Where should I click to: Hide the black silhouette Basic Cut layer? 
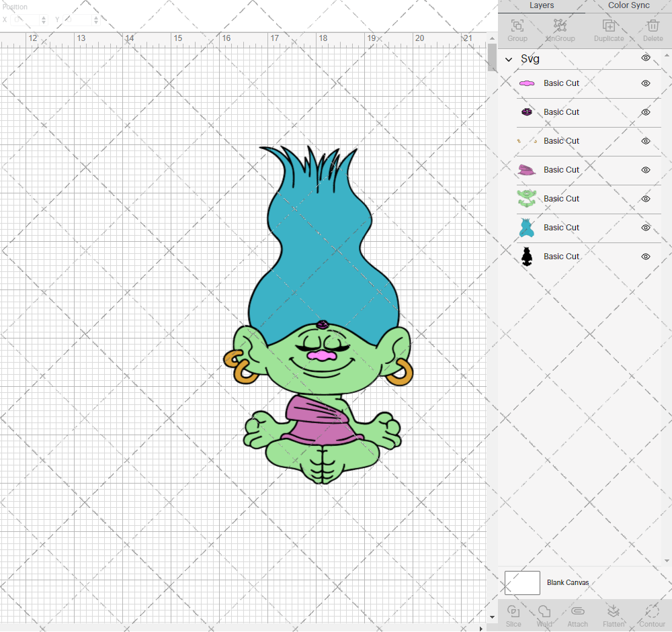coord(645,257)
